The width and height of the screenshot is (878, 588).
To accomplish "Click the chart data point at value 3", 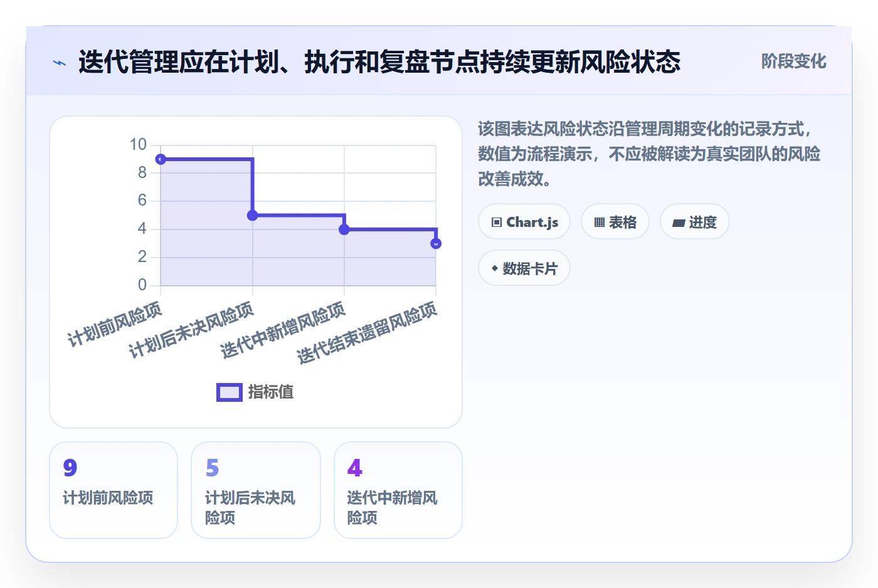I will [x=436, y=243].
